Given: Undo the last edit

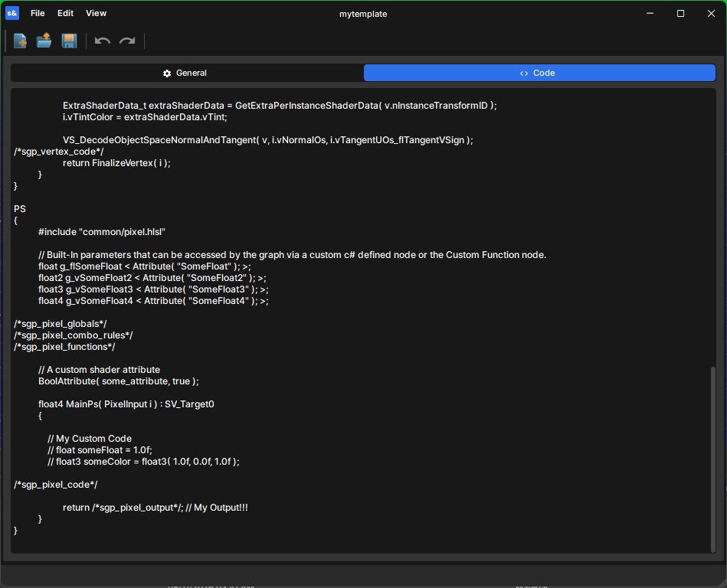Looking at the screenshot, I should 103,41.
